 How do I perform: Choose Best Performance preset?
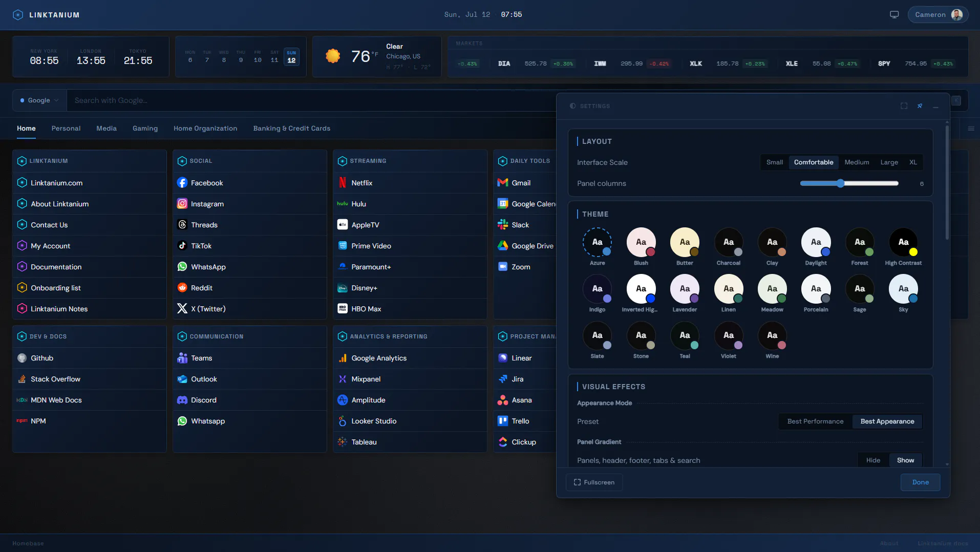click(x=815, y=421)
